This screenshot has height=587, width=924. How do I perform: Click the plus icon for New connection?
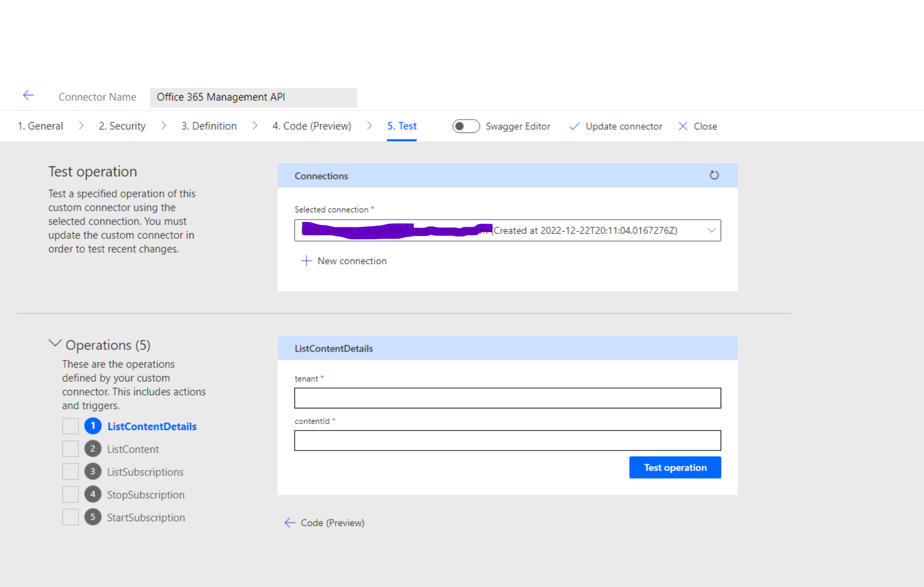[306, 261]
